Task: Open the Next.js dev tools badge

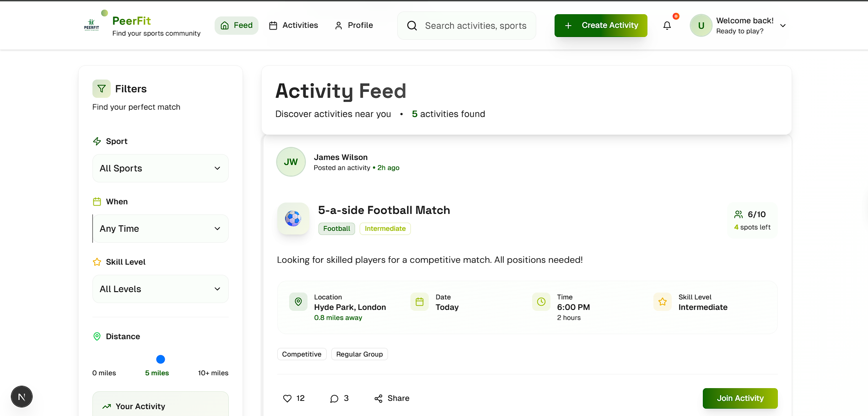Action: 22,397
